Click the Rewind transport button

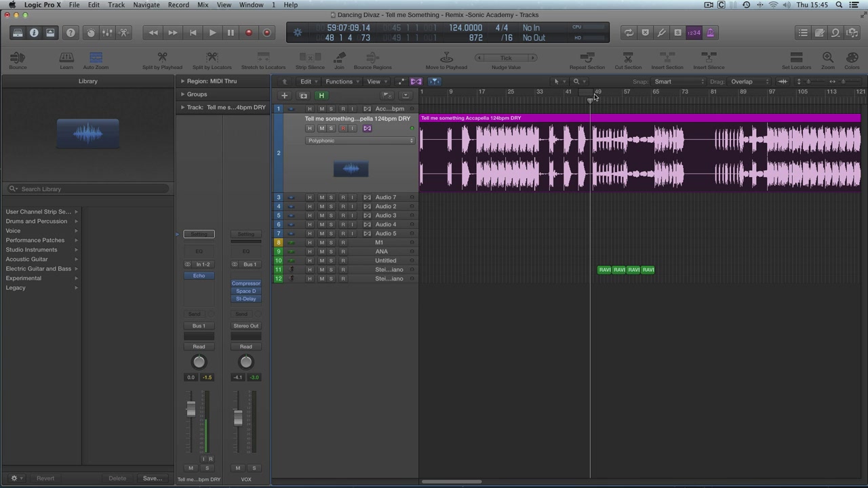pyautogui.click(x=154, y=33)
